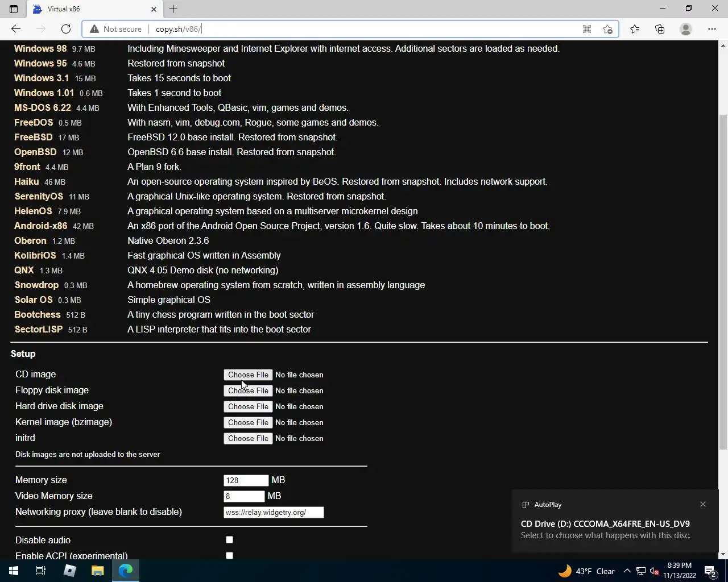Click Microsoft Edge taskbar icon
The height and width of the screenshot is (582, 728).
126,571
